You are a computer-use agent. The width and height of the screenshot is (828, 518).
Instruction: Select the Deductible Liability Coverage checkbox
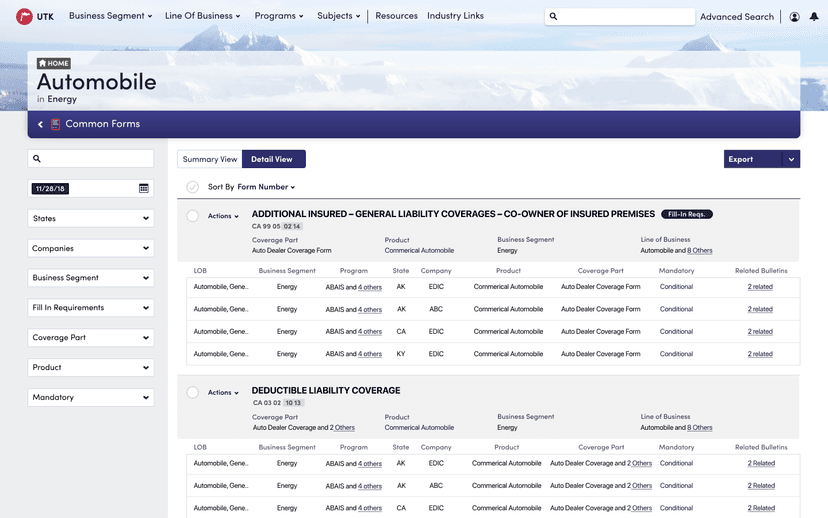pos(193,392)
